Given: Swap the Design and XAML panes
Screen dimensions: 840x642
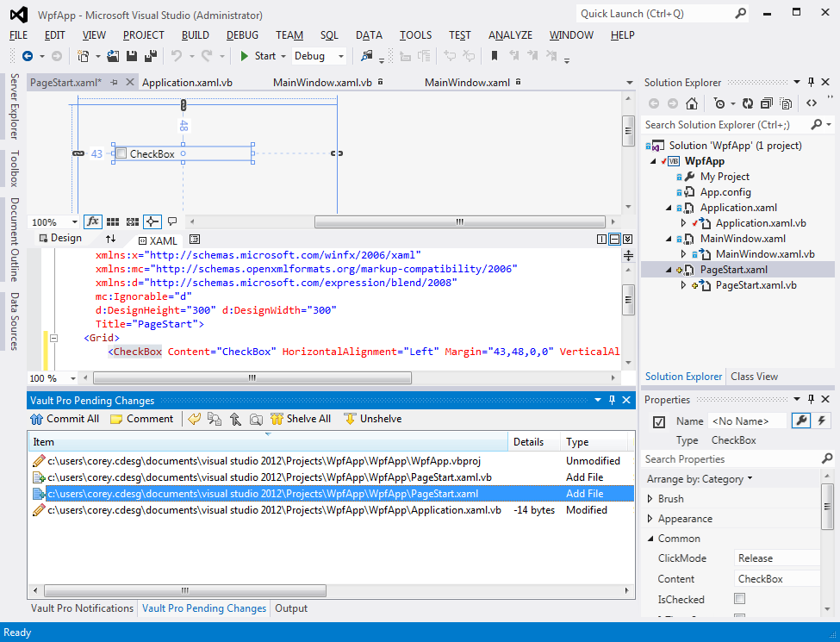Looking at the screenshot, I should tap(110, 239).
